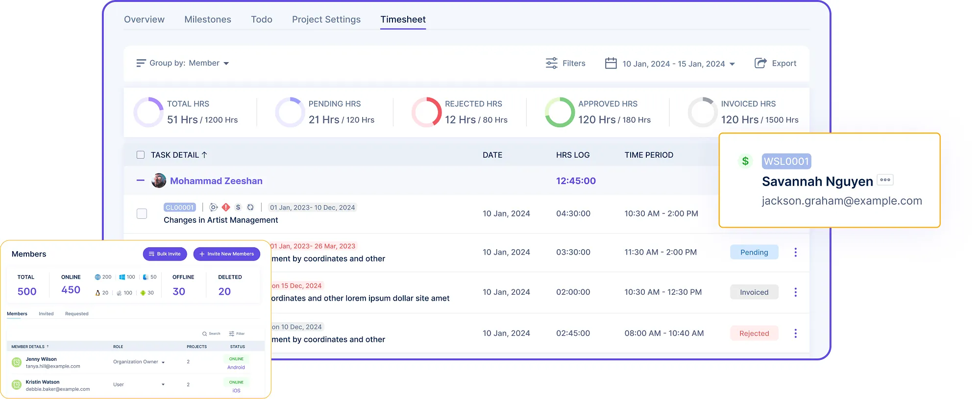Collapse the Mohammad Zeeshan group
980x399 pixels.
pyautogui.click(x=141, y=181)
